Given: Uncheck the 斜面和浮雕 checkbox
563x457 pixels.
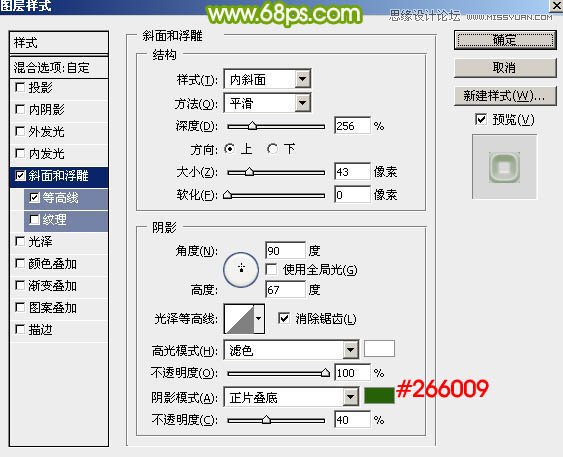Looking at the screenshot, I should 20,176.
